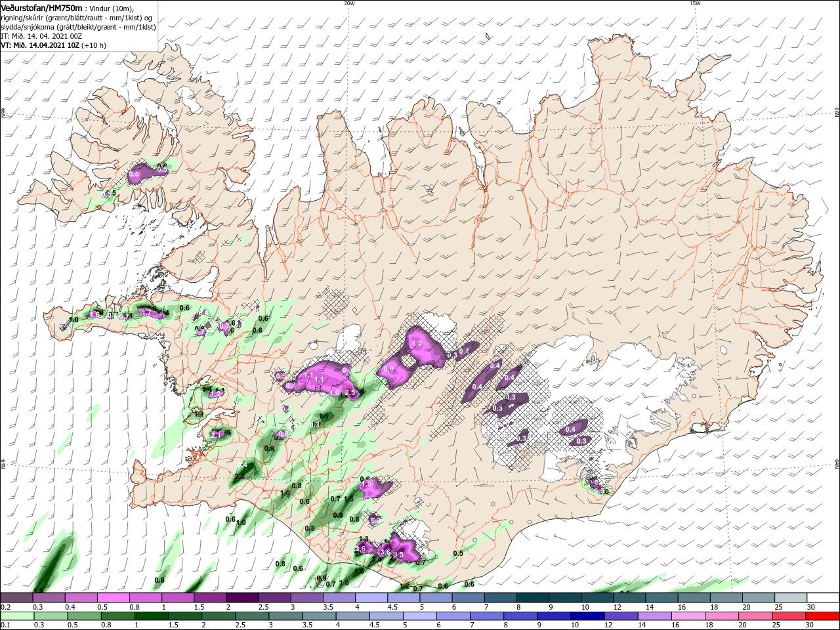840x630 pixels.
Task: Pick the lower rain scale swatch labeled 0.8
Action: 117,616
